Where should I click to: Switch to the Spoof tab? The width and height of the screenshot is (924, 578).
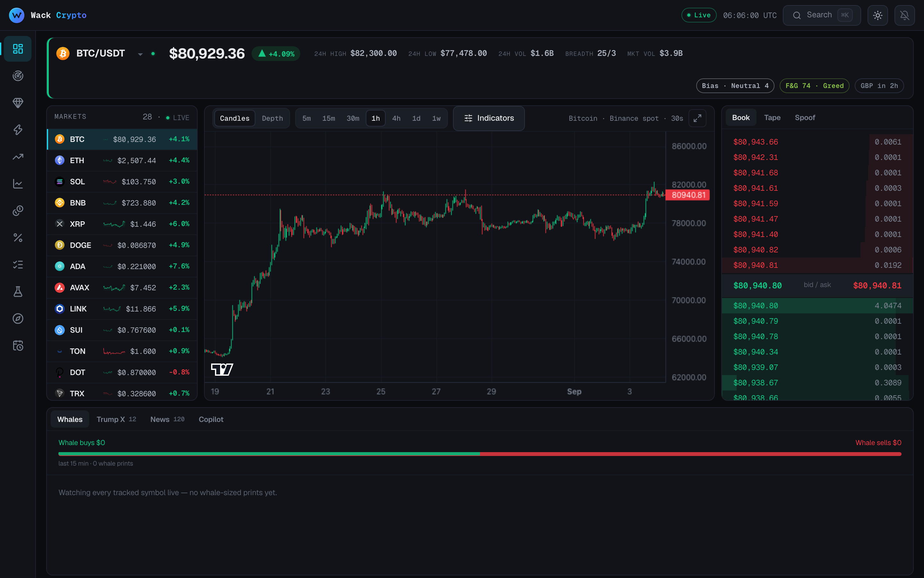click(x=805, y=118)
